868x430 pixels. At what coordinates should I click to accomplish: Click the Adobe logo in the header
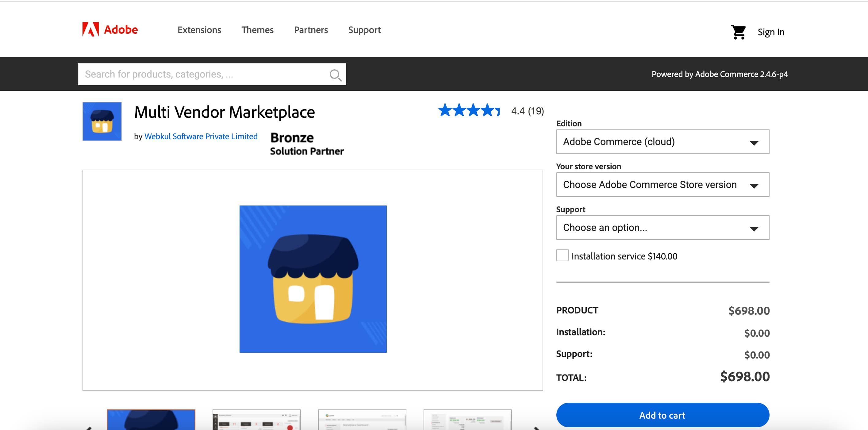(x=109, y=29)
